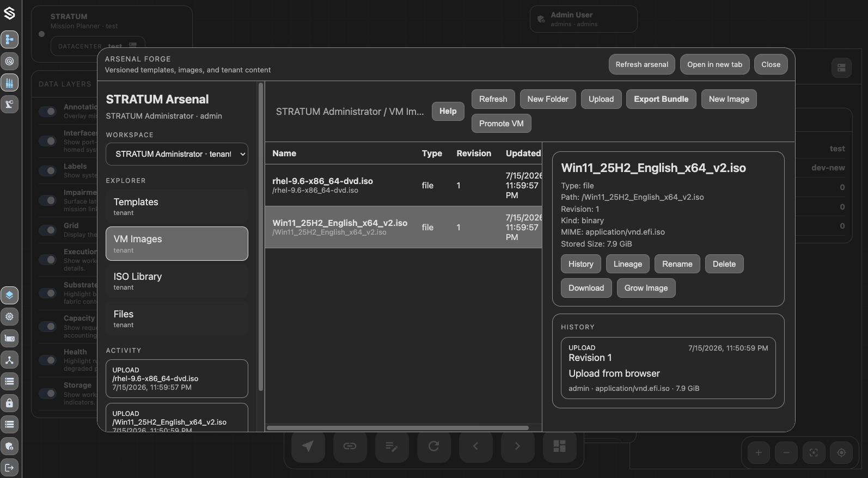Screen dimensions: 868x478
Task: Toggle the Substrate data layer switch
Action: click(x=48, y=293)
